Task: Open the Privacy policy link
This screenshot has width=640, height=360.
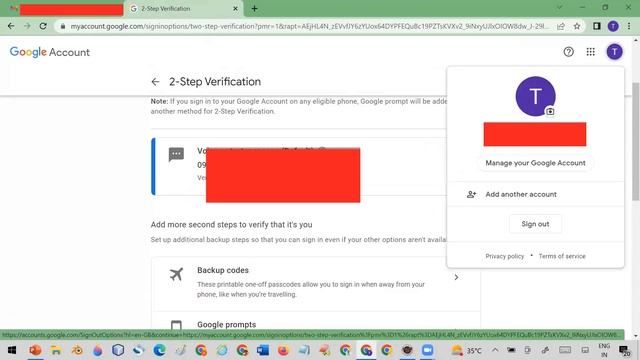Action: pyautogui.click(x=504, y=256)
